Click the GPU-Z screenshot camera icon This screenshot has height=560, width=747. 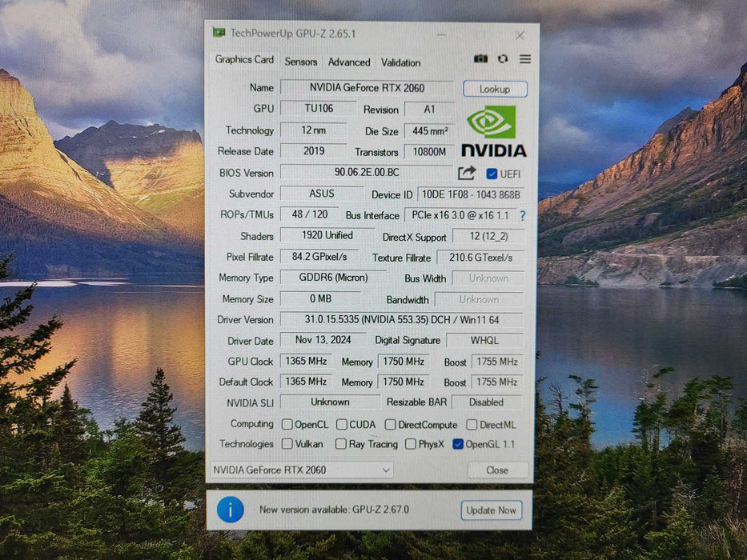click(x=480, y=58)
